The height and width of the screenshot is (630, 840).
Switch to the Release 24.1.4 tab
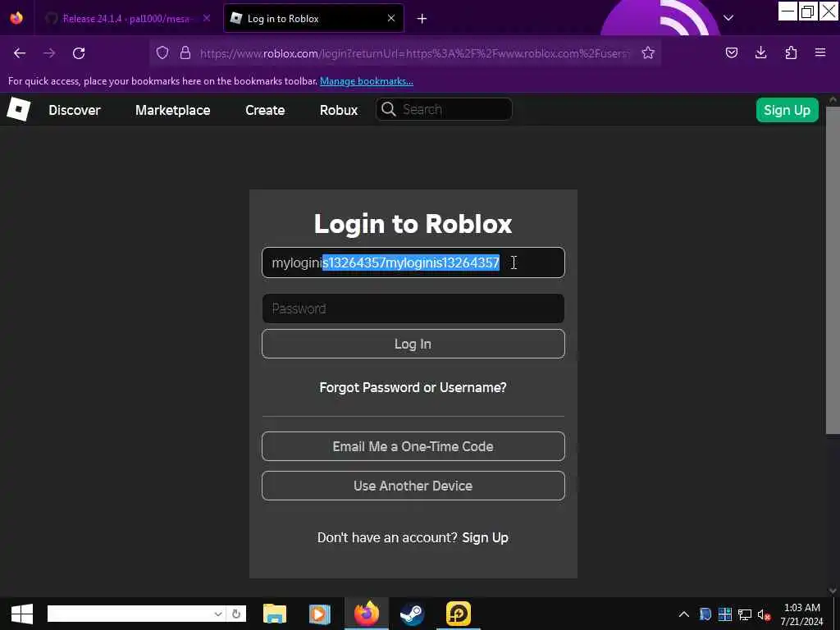[x=126, y=18]
